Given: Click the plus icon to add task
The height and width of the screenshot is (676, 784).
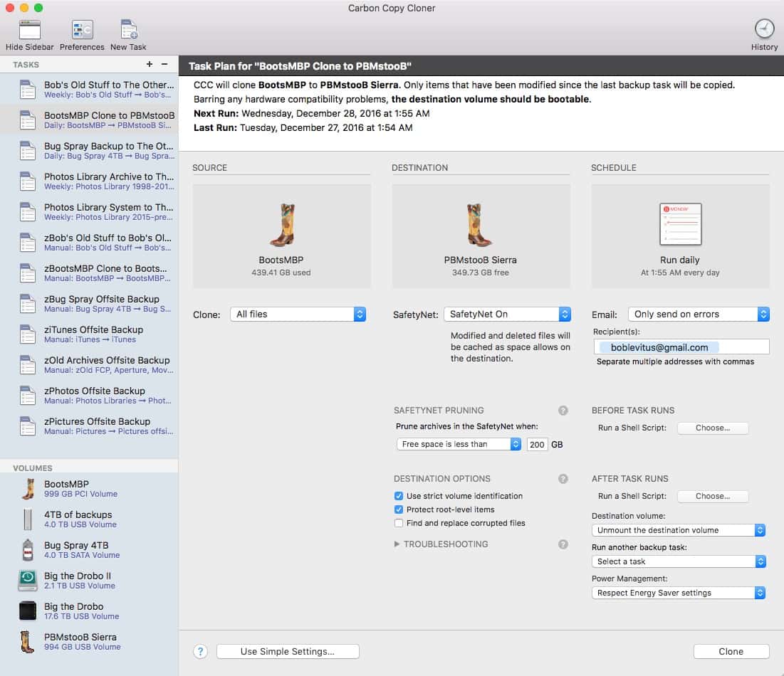Looking at the screenshot, I should pyautogui.click(x=150, y=64).
